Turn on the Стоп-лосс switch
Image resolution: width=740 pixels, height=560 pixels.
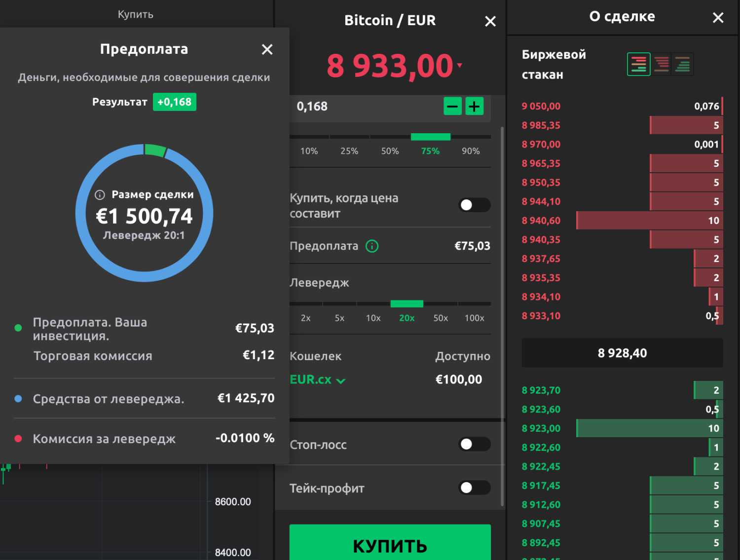474,445
